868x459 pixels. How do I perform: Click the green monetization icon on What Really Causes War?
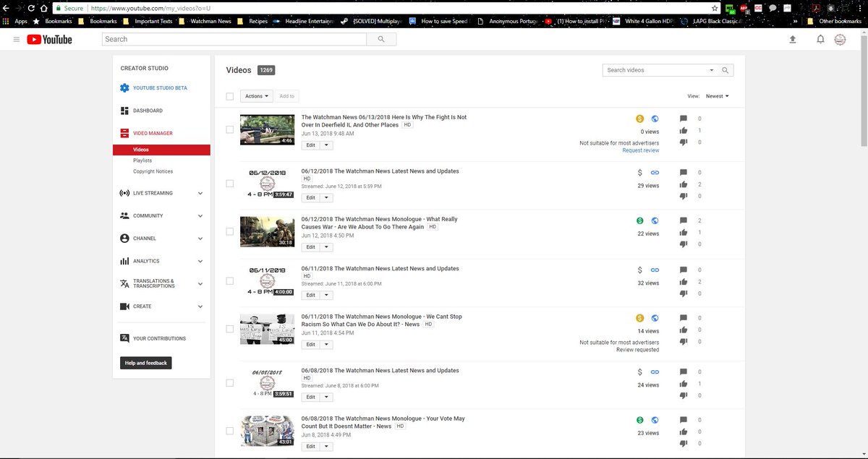pos(639,220)
